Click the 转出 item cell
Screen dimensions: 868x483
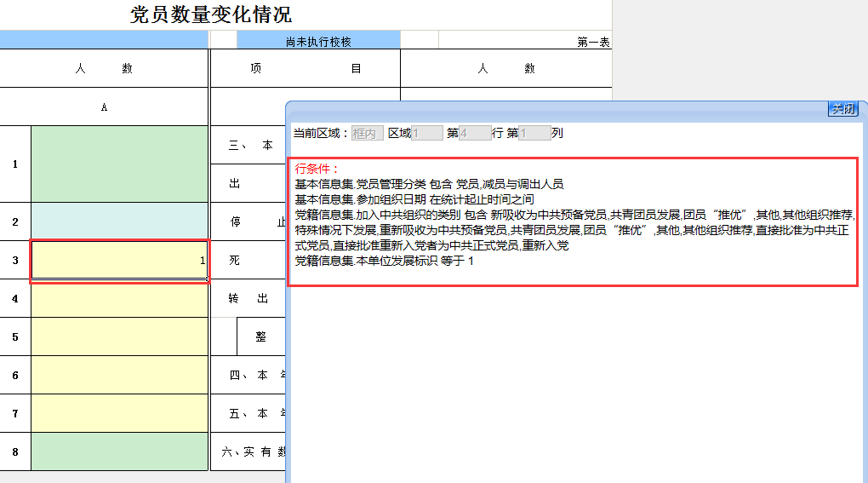click(248, 298)
